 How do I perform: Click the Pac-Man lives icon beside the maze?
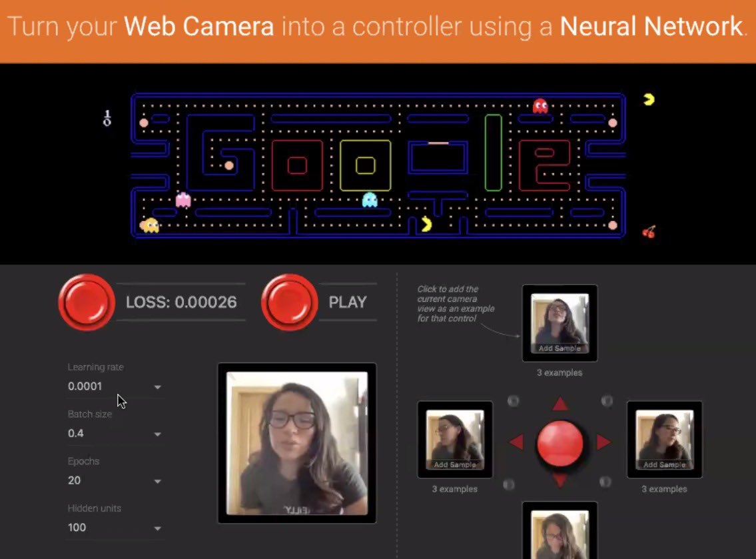(x=649, y=99)
